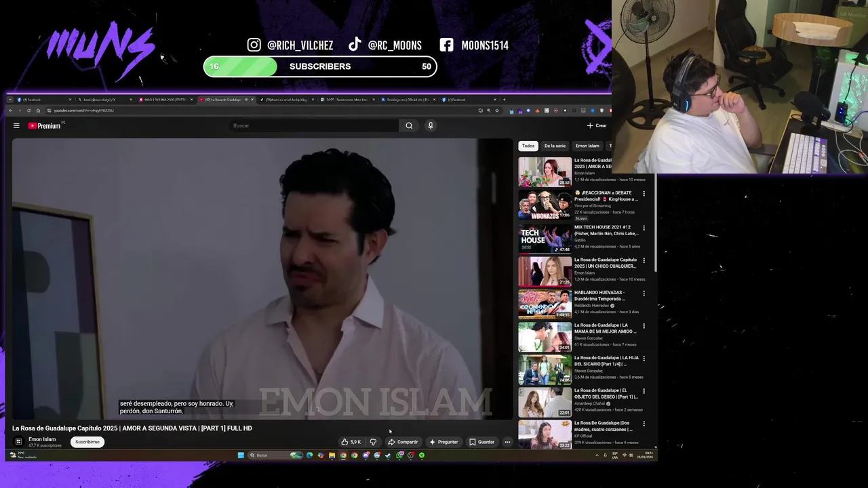Open options menu for LA HIJA DEL SICARIO
This screenshot has width=868, height=488.
[644, 359]
